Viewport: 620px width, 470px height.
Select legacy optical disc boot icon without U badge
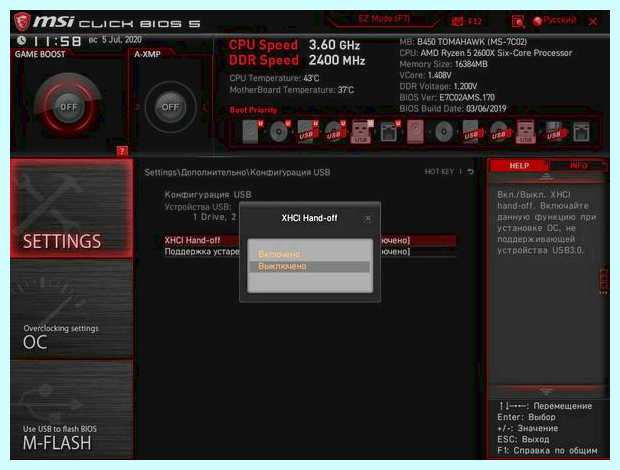(x=444, y=132)
